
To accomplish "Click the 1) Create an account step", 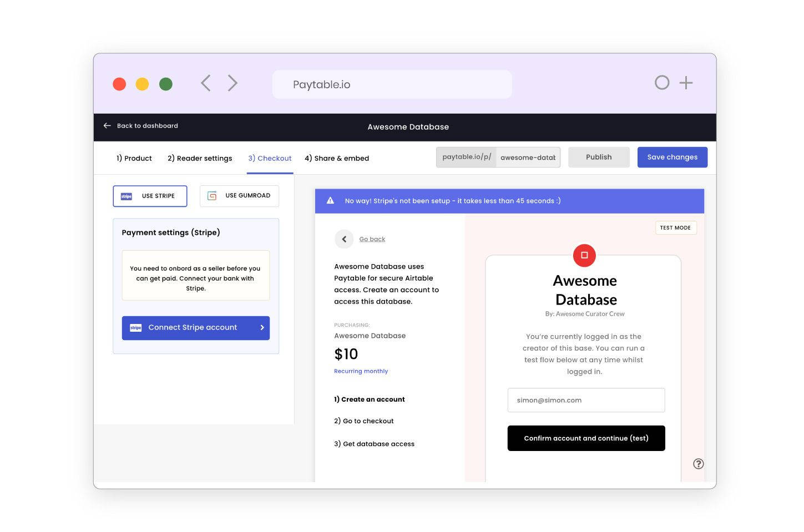I will pos(370,399).
